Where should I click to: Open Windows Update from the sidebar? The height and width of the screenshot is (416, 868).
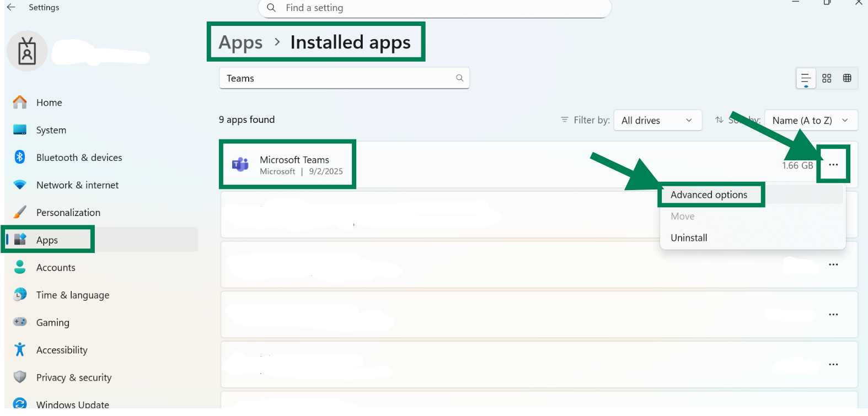point(61,404)
